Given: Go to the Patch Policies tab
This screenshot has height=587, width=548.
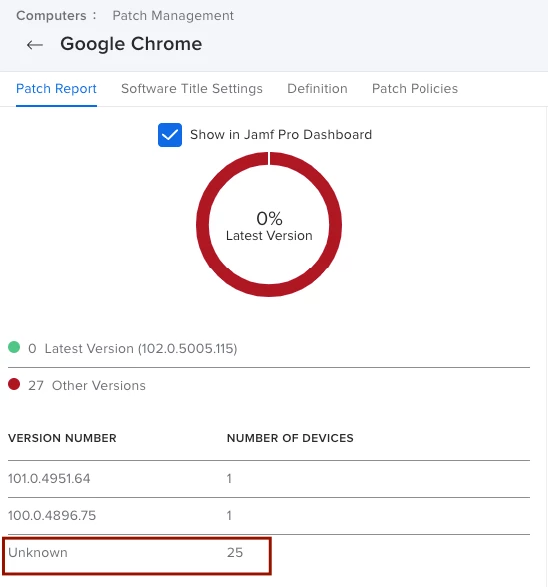Looking at the screenshot, I should coord(415,89).
